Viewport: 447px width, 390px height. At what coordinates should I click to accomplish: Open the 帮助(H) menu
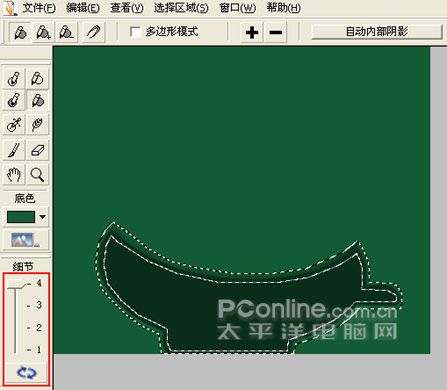(x=283, y=8)
